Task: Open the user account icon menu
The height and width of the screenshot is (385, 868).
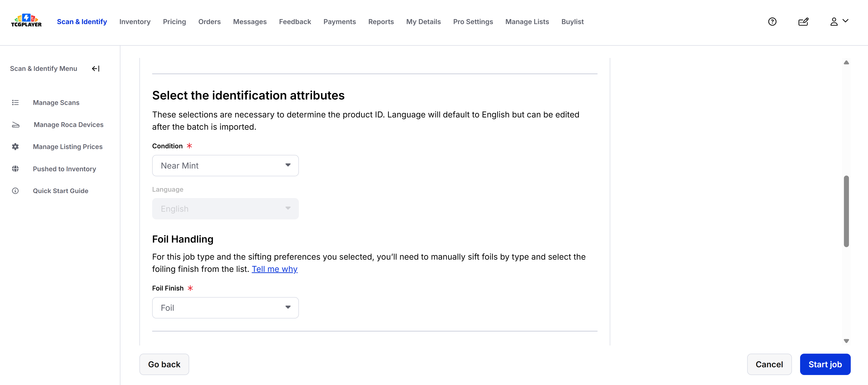Action: [834, 22]
